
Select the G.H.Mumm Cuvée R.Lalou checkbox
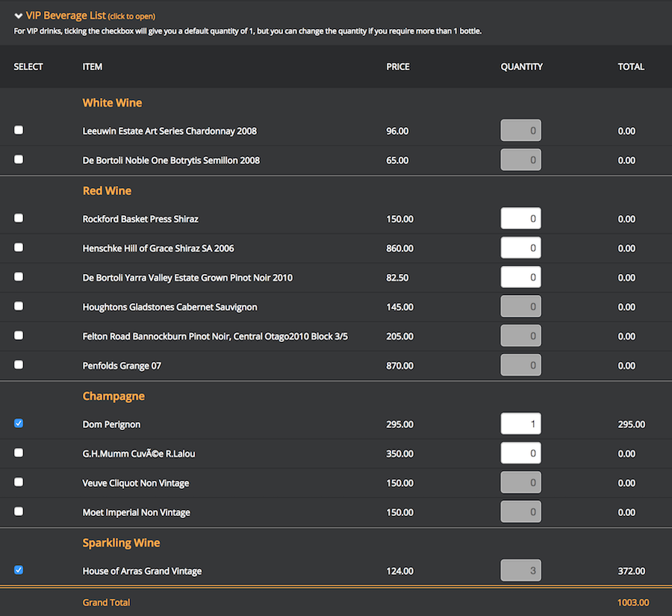coord(19,452)
